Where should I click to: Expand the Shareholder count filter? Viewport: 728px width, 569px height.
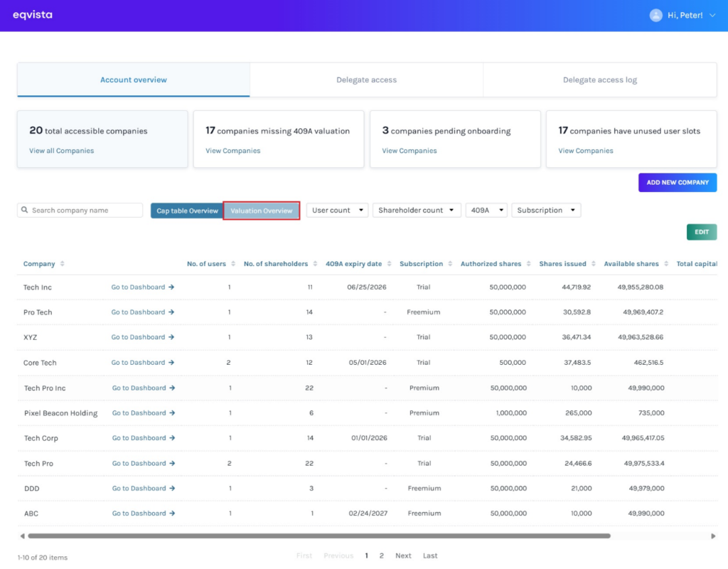coord(416,211)
